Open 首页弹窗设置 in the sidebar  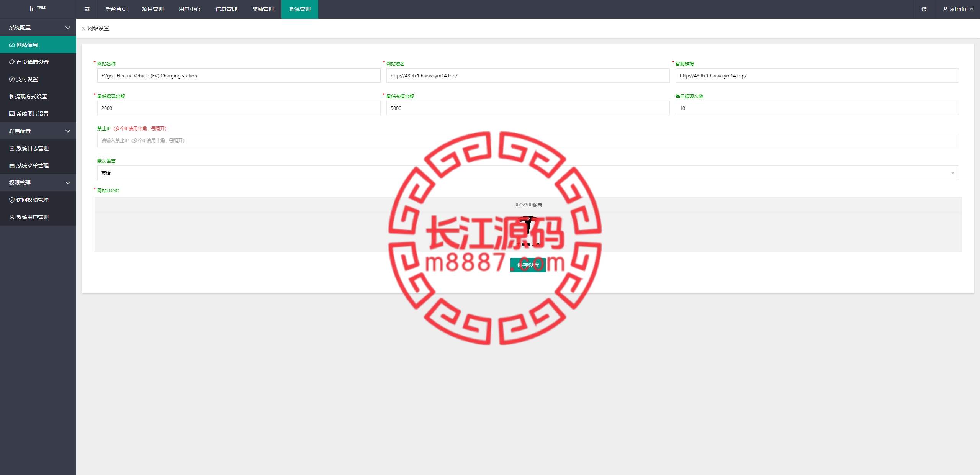(38, 62)
